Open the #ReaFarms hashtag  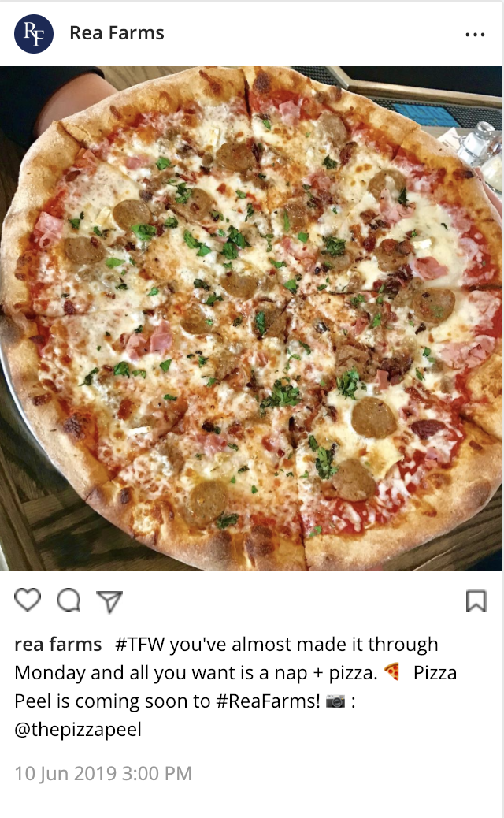point(268,701)
